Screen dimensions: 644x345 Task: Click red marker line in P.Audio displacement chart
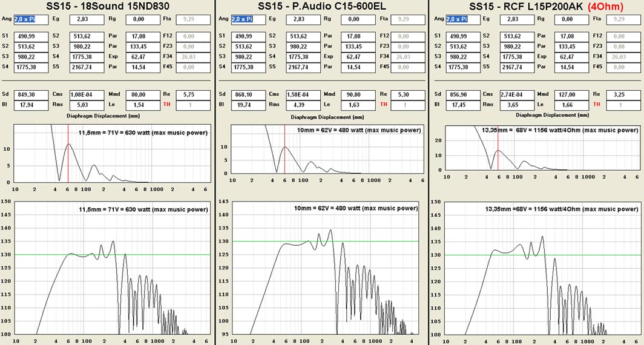284,149
